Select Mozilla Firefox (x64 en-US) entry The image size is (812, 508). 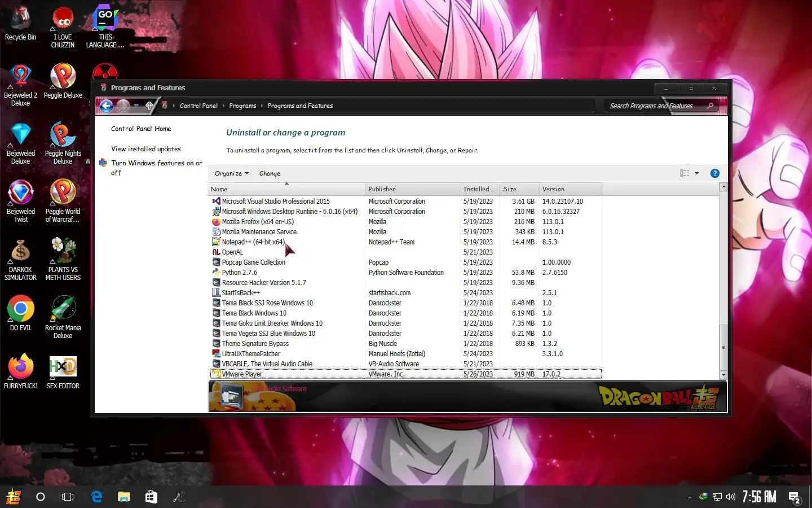(406, 222)
